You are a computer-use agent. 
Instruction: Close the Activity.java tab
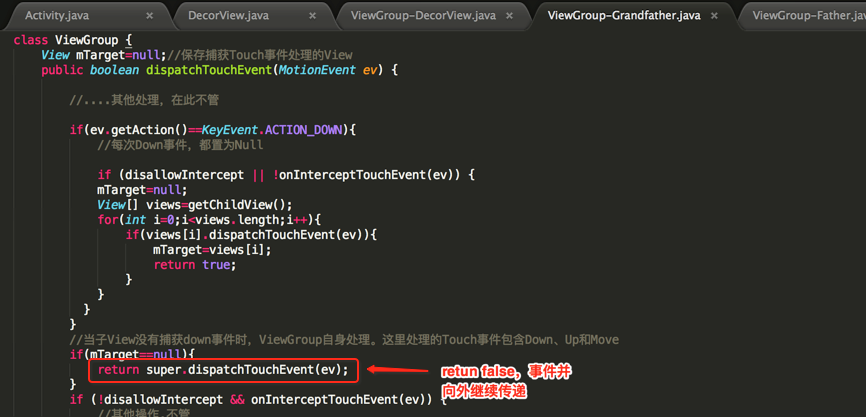(x=149, y=16)
